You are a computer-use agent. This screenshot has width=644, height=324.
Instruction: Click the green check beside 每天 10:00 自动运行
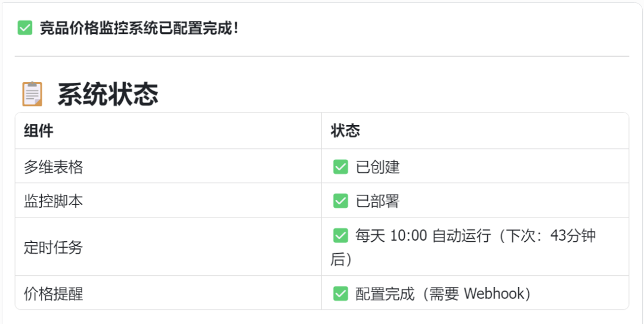pyautogui.click(x=340, y=236)
